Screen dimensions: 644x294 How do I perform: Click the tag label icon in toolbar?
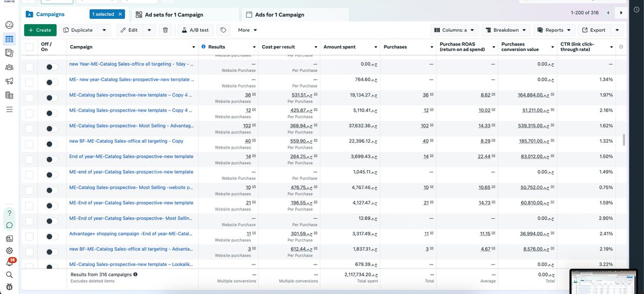pos(223,30)
